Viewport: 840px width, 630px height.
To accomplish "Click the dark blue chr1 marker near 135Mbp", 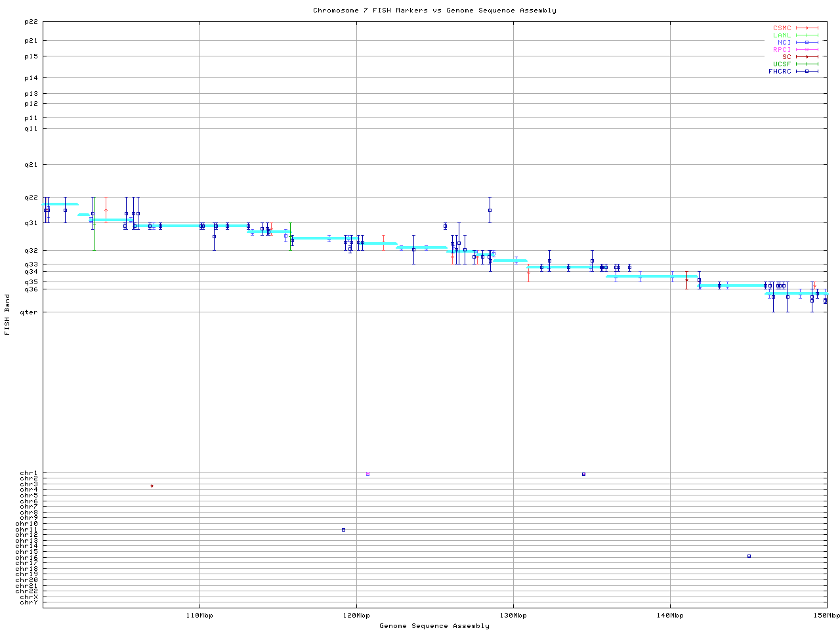I will (583, 474).
